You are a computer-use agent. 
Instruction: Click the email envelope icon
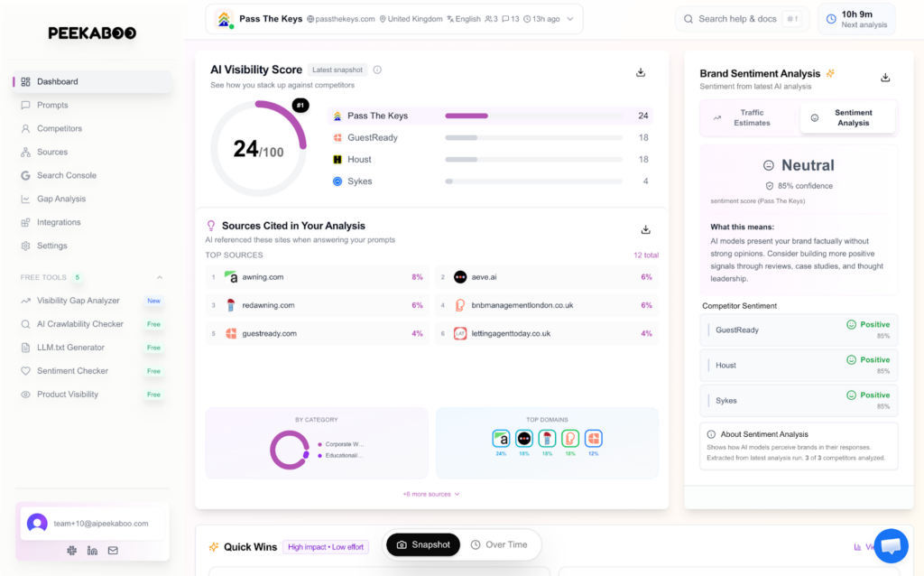pyautogui.click(x=113, y=550)
